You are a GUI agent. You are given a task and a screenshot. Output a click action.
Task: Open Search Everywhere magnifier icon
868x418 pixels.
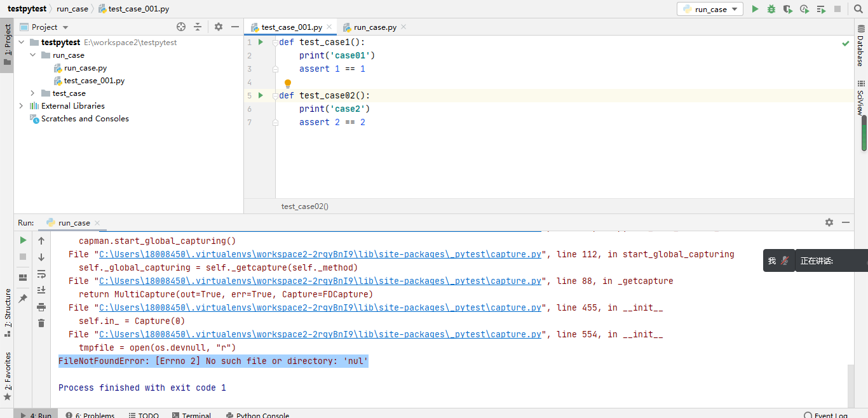click(858, 9)
